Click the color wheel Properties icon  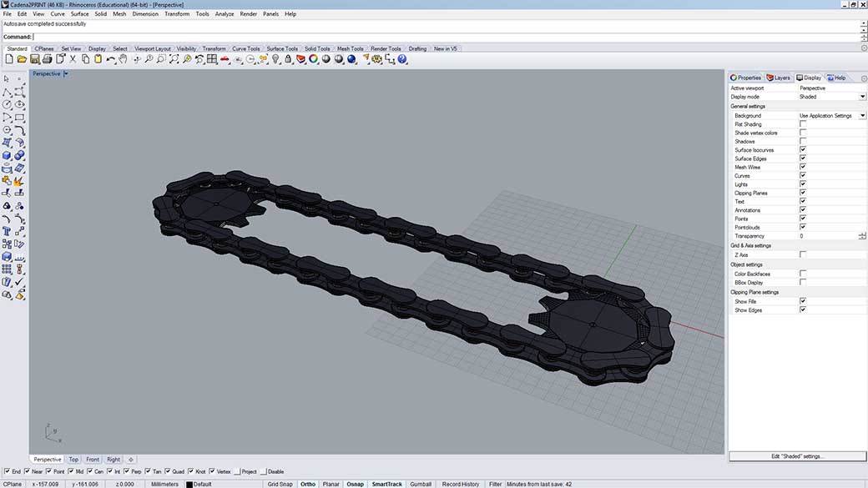[x=313, y=59]
